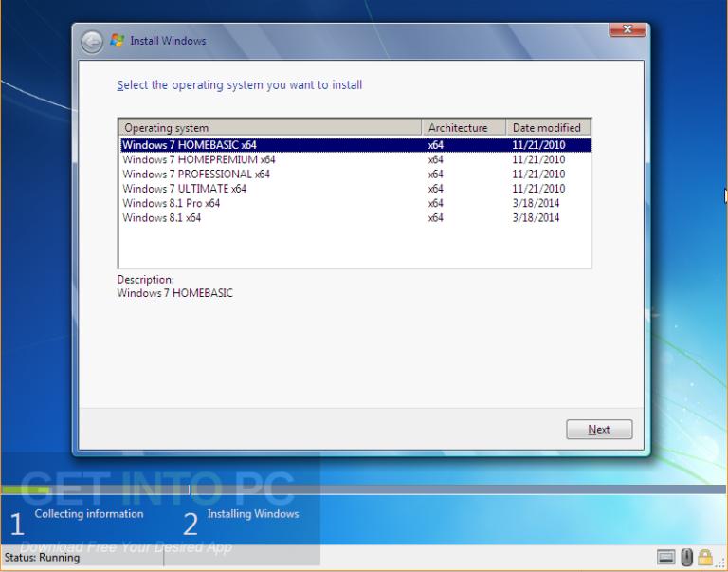This screenshot has width=728, height=572.
Task: Select Windows 7 HOMEPREMIUM x64
Action: tap(355, 160)
